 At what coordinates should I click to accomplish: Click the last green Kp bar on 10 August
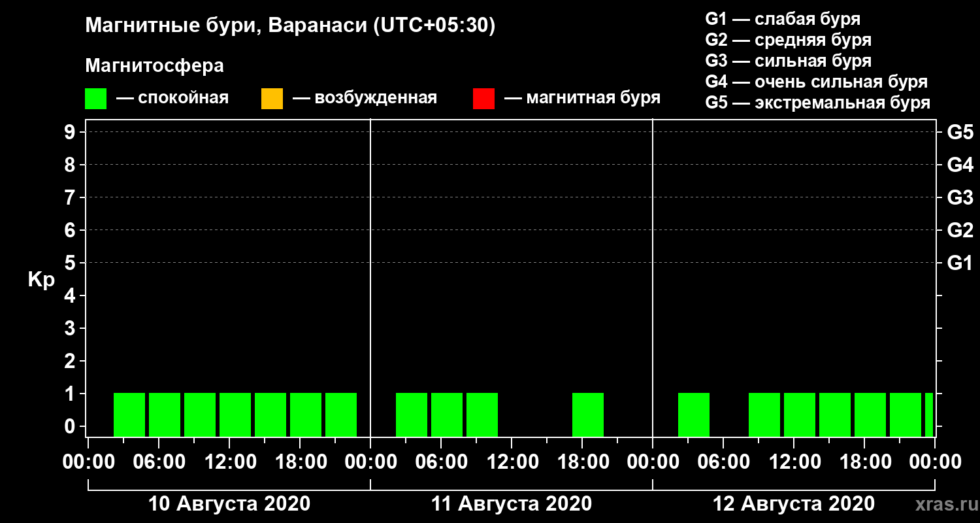point(341,414)
